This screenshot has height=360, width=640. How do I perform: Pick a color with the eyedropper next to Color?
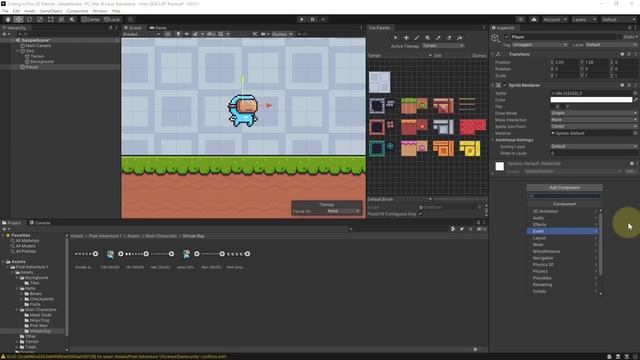[636, 100]
